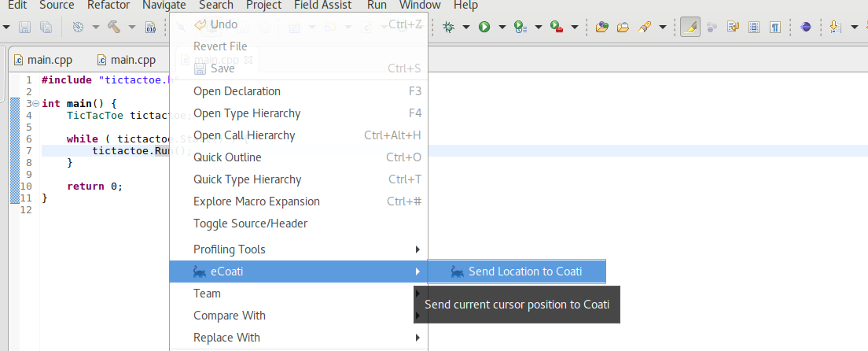The width and height of the screenshot is (868, 351).
Task: Choose Toggle Source/Header from context menu
Action: pyautogui.click(x=299, y=224)
